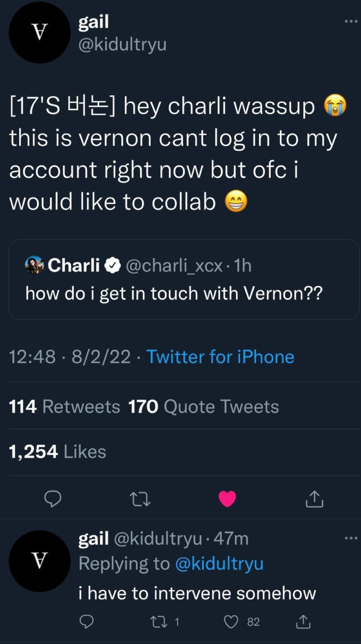
Task: Tap the share icon under main tweet
Action: pyautogui.click(x=314, y=499)
